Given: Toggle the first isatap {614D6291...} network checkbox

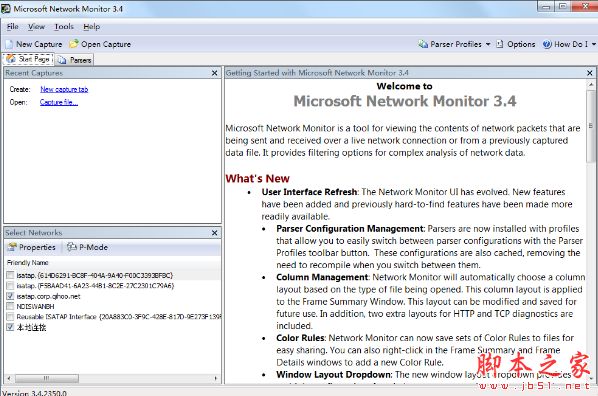Looking at the screenshot, I should (10, 275).
